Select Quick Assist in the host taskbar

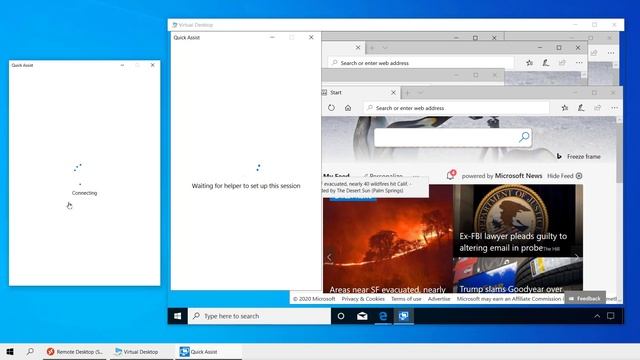tap(209, 351)
